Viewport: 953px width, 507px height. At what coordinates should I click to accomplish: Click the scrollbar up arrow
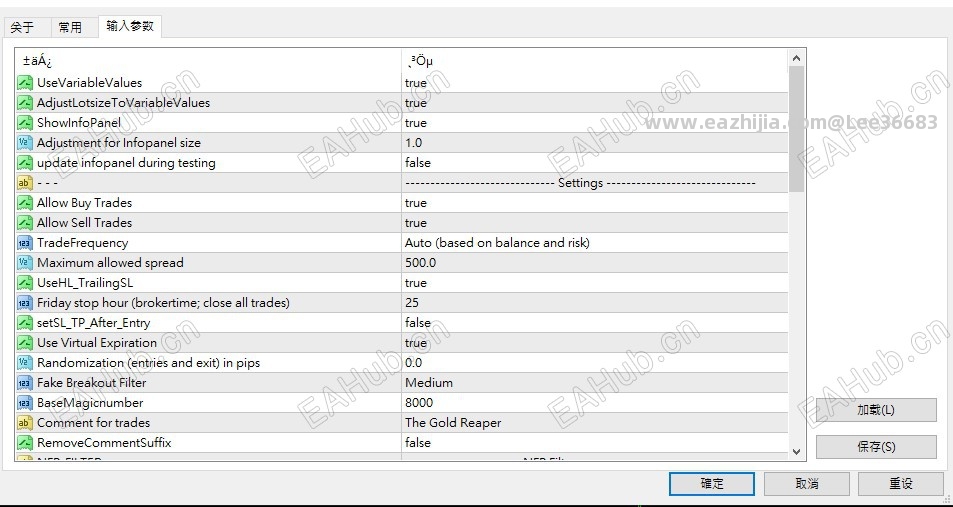tap(796, 58)
